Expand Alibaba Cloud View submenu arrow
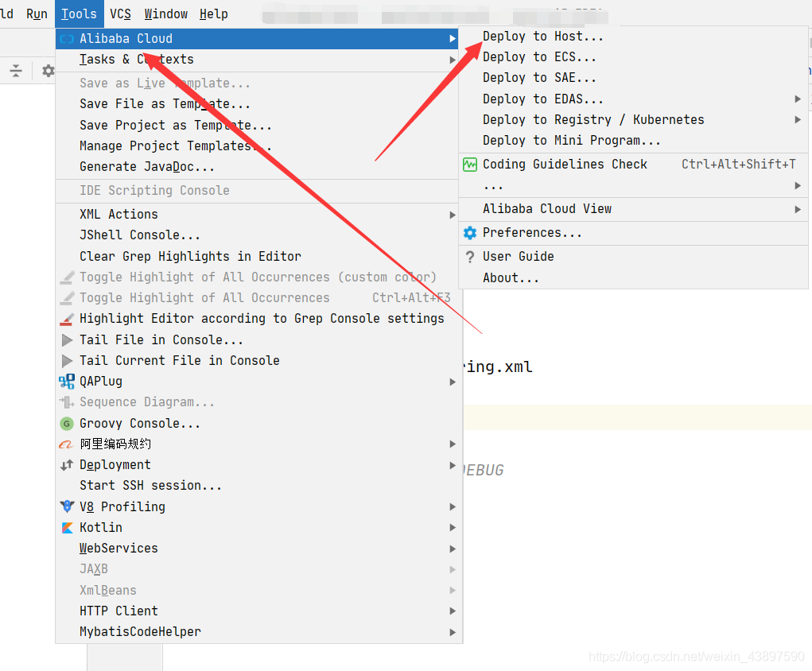The image size is (812, 671). [798, 209]
